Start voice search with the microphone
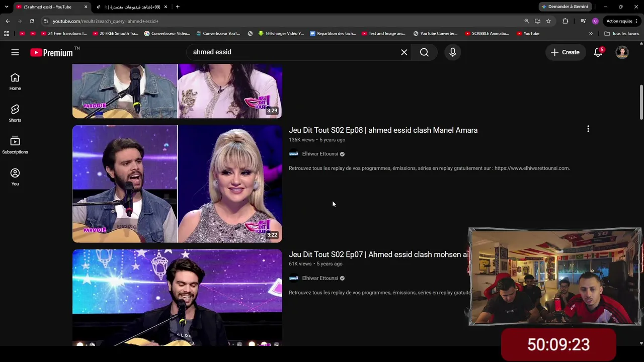 (x=453, y=52)
